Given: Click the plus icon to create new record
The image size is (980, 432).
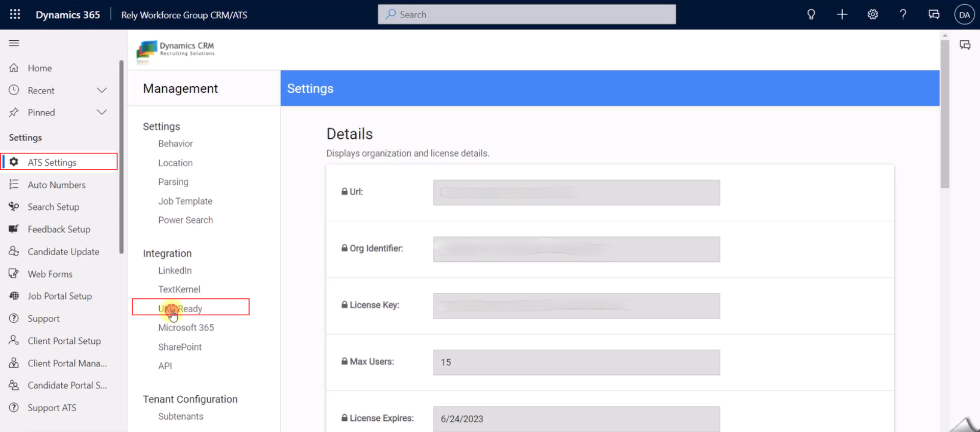Looking at the screenshot, I should 842,14.
